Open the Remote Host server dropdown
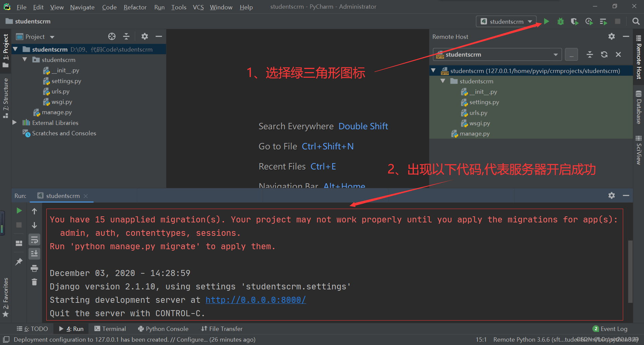 (x=555, y=54)
